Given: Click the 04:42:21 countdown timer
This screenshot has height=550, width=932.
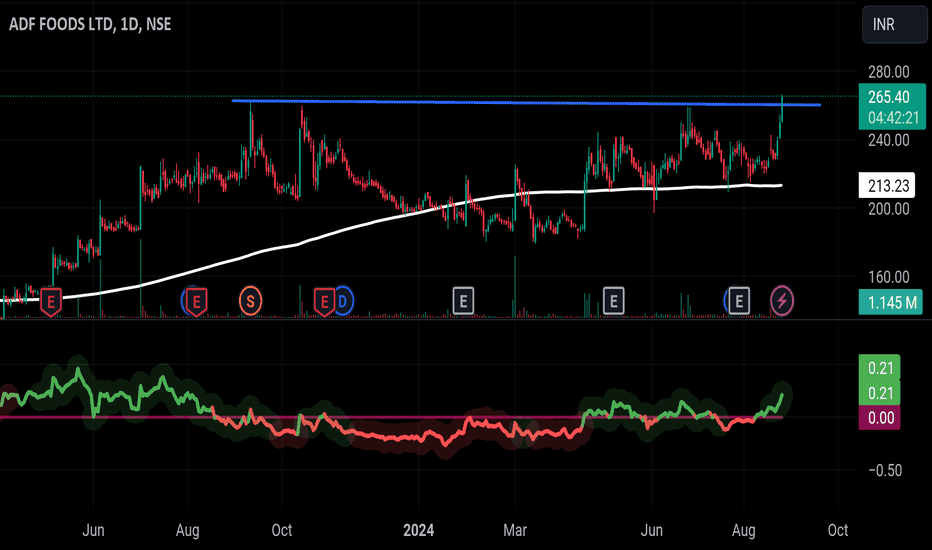Looking at the screenshot, I should pyautogui.click(x=892, y=118).
